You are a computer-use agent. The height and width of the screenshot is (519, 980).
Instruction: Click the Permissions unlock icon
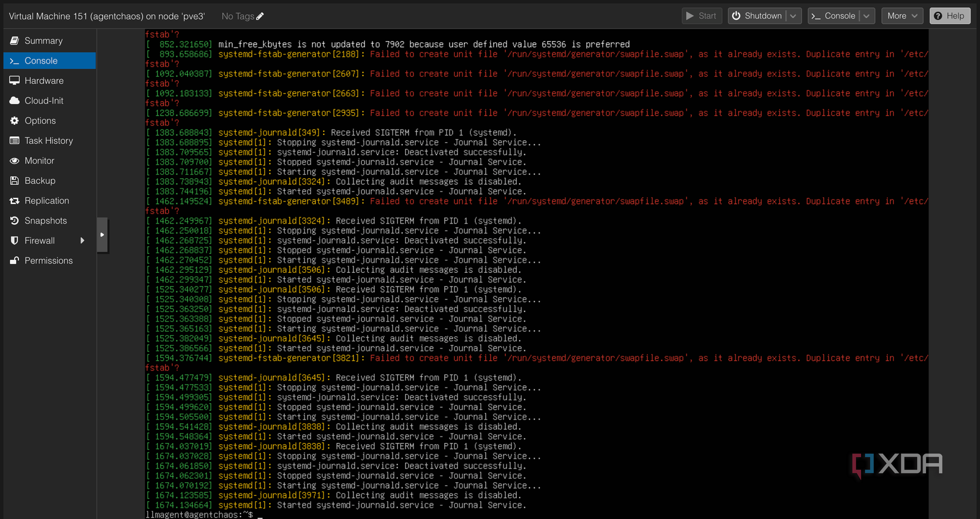14,260
